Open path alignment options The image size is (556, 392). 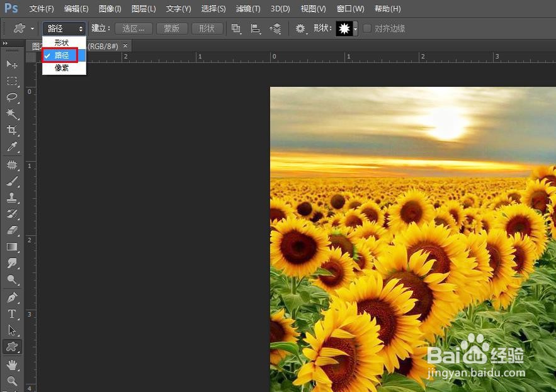(x=255, y=28)
